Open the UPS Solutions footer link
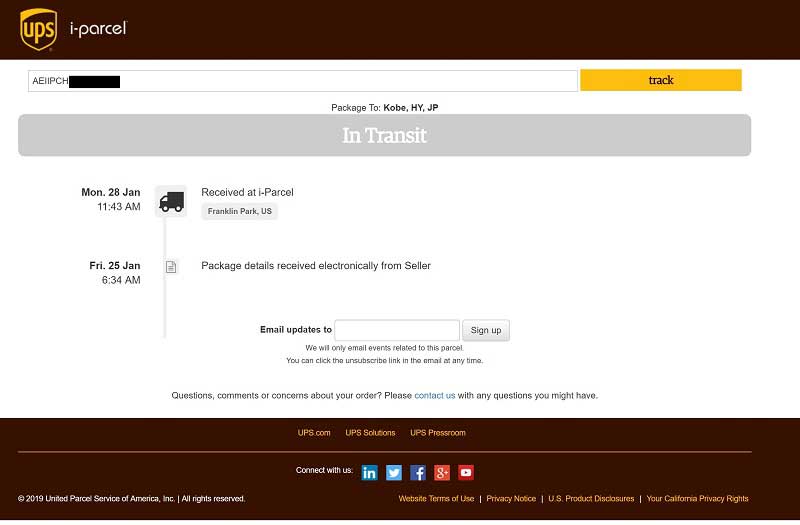This screenshot has width=800, height=525. point(370,433)
